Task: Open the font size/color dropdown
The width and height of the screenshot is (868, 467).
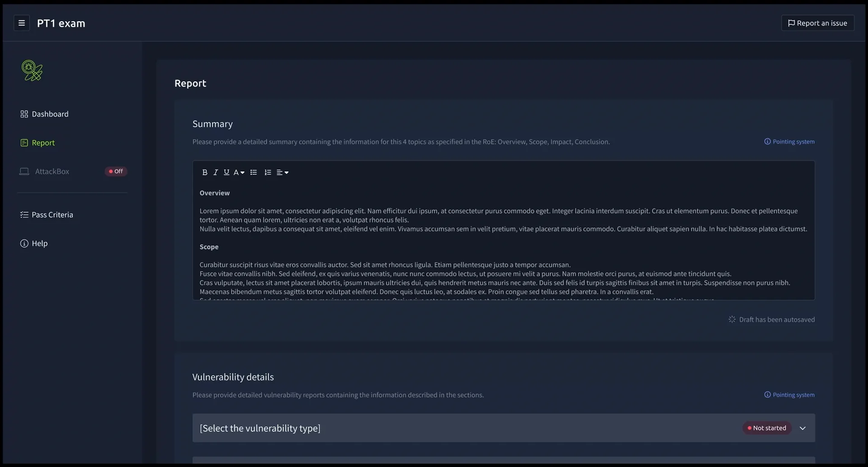Action: click(239, 172)
